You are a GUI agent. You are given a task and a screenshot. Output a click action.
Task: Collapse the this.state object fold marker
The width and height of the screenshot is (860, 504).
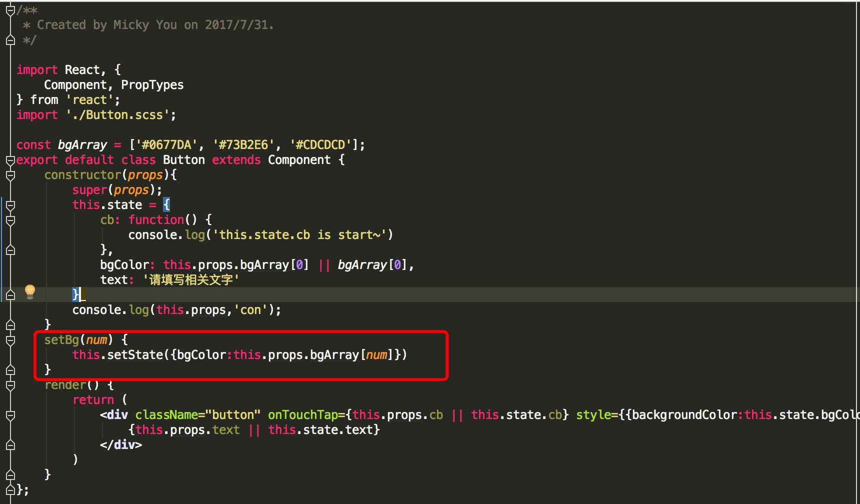(10, 205)
